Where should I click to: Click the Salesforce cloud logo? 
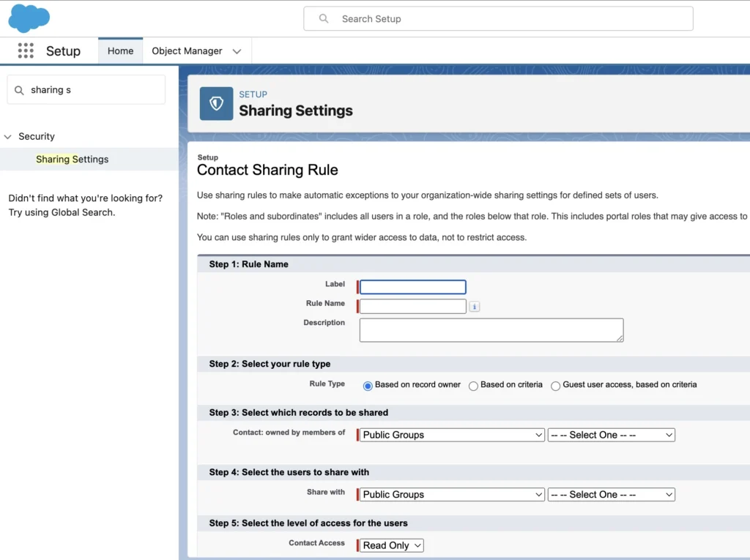pyautogui.click(x=29, y=18)
